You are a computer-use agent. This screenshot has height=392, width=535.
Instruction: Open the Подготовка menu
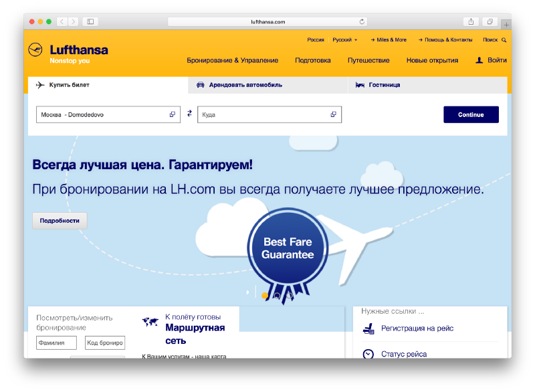[313, 60]
